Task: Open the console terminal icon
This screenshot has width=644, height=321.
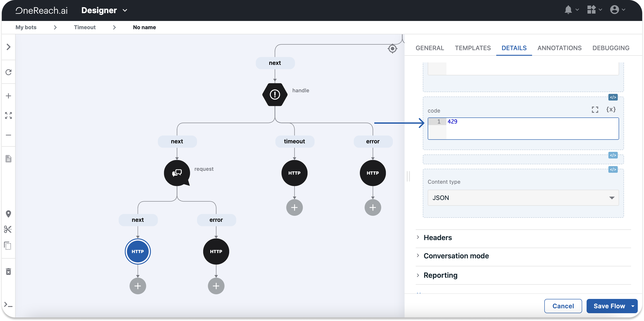Action: pyautogui.click(x=8, y=305)
